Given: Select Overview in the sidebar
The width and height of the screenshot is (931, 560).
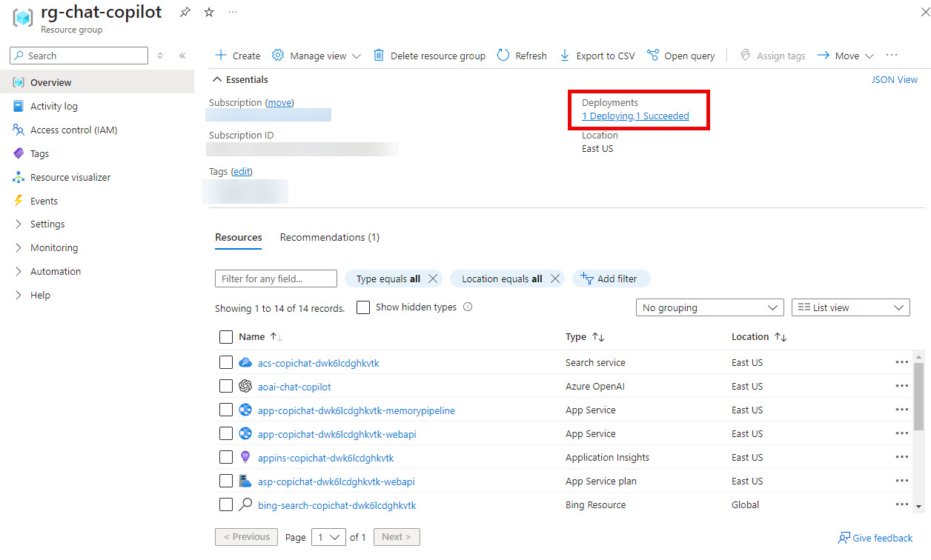Looking at the screenshot, I should coord(97,82).
